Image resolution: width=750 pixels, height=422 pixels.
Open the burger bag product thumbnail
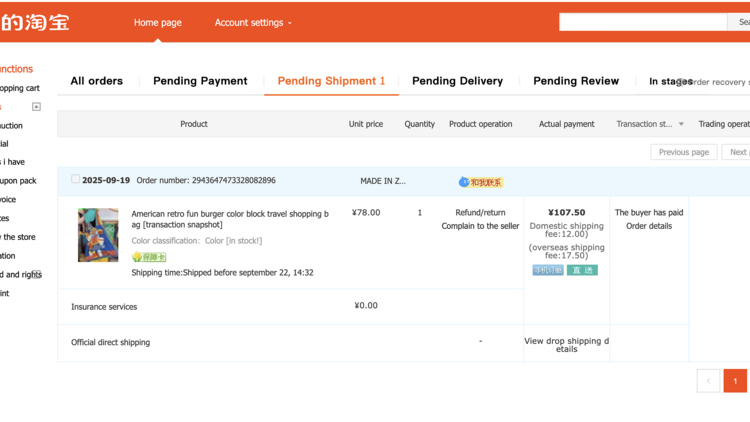tap(98, 235)
